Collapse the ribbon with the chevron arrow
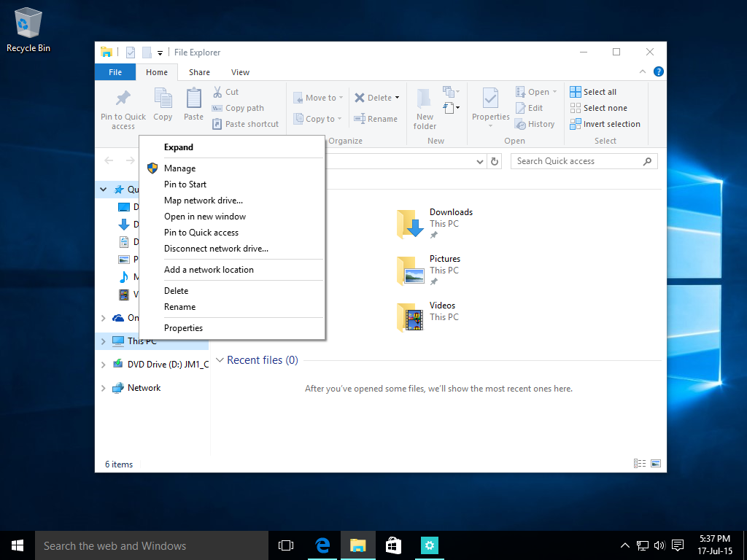 (642, 71)
